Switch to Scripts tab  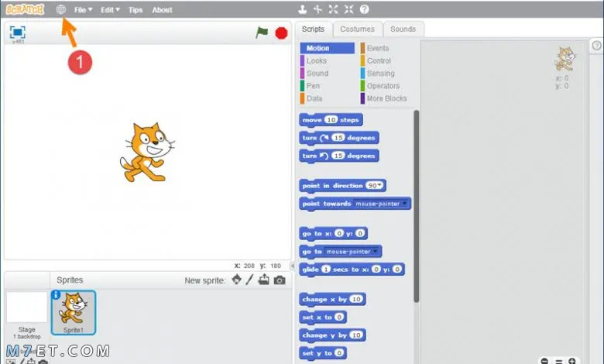[x=313, y=29]
